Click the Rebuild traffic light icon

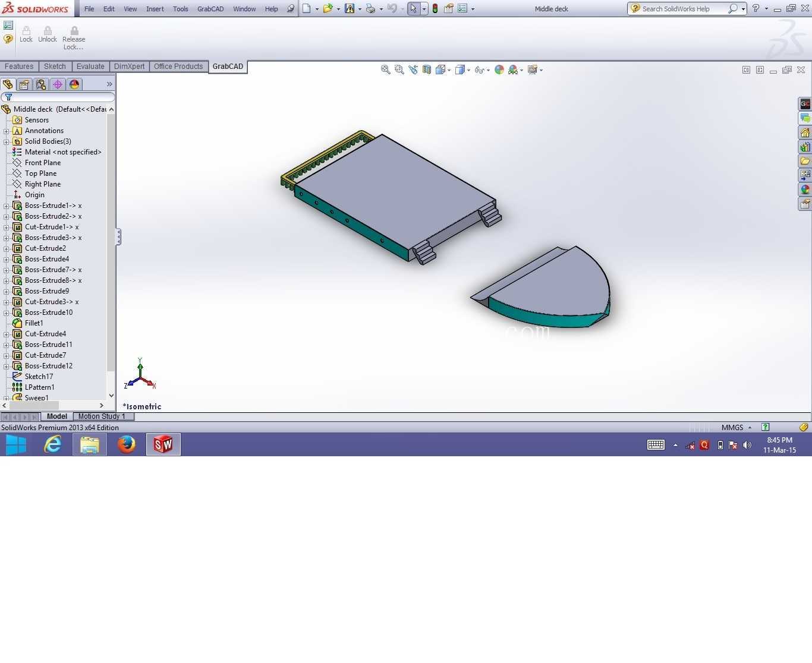(x=435, y=9)
